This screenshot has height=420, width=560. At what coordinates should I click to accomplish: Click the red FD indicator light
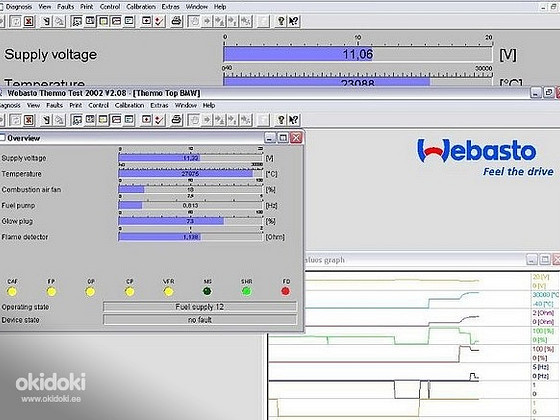pos(285,291)
